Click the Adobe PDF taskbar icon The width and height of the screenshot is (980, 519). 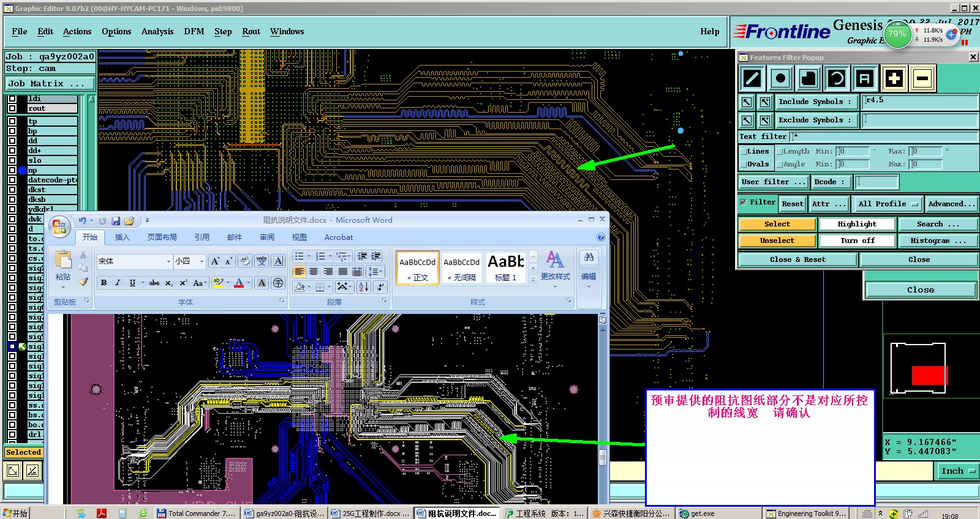tap(102, 513)
